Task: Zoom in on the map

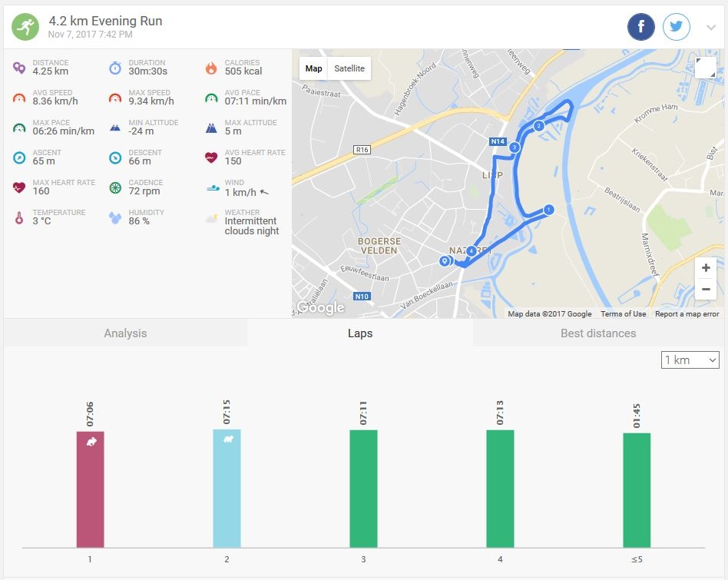Action: pyautogui.click(x=705, y=268)
